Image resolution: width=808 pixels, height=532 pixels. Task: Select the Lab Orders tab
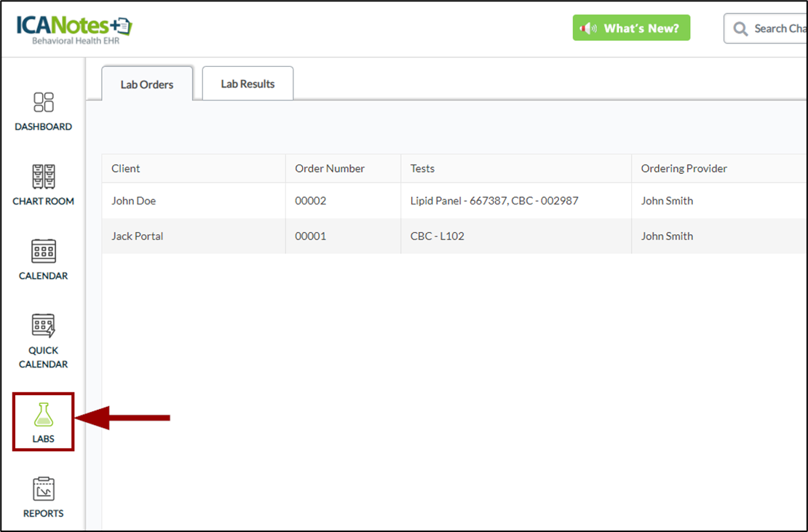click(147, 84)
